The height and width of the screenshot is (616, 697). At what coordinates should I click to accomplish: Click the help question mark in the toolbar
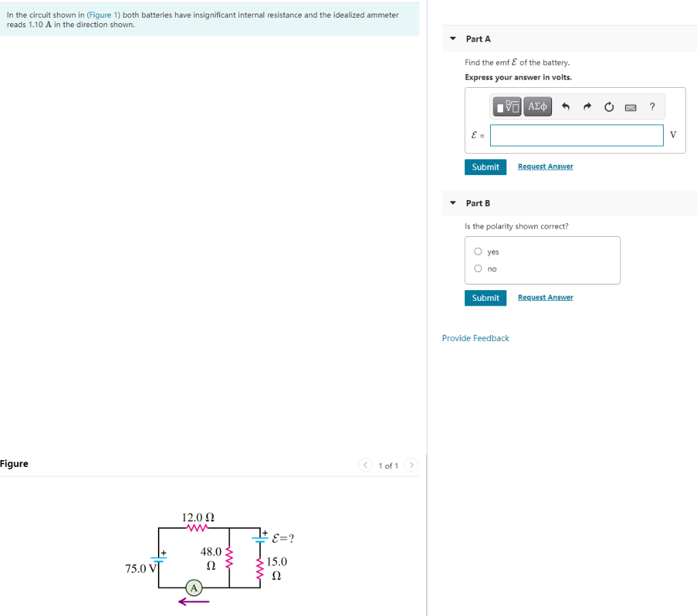651,106
